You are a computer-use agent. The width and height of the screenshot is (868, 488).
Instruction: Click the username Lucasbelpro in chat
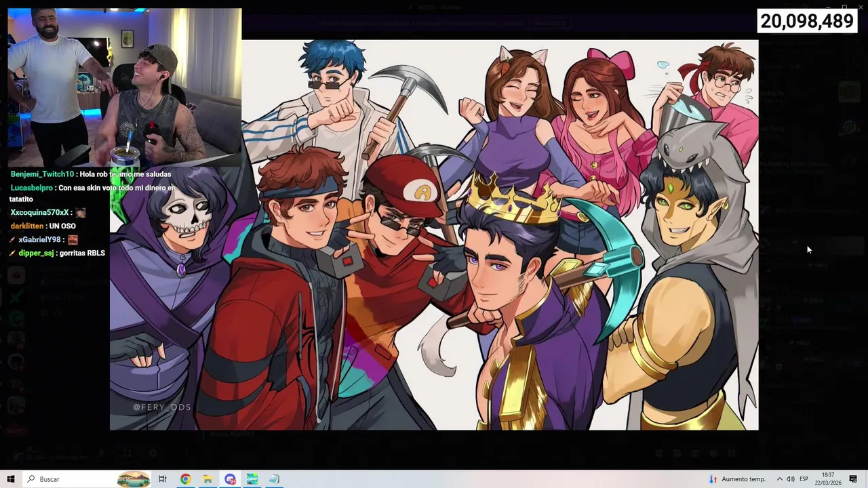click(31, 188)
